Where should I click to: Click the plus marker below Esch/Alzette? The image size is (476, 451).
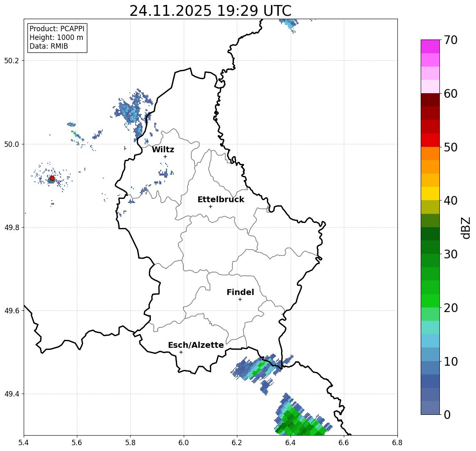pyautogui.click(x=181, y=352)
